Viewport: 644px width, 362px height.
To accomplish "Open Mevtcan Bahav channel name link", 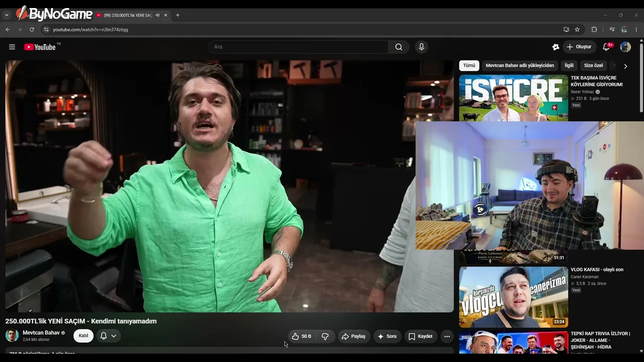I will [x=41, y=333].
